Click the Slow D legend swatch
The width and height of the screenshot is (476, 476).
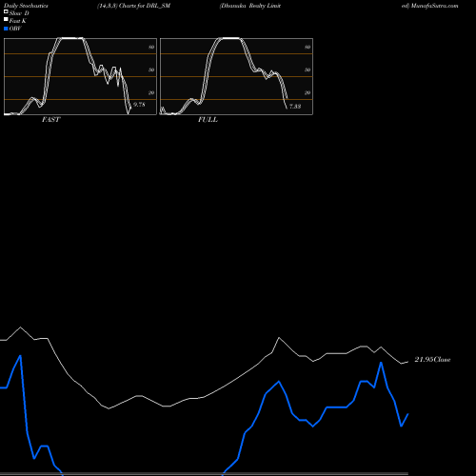(6, 11)
